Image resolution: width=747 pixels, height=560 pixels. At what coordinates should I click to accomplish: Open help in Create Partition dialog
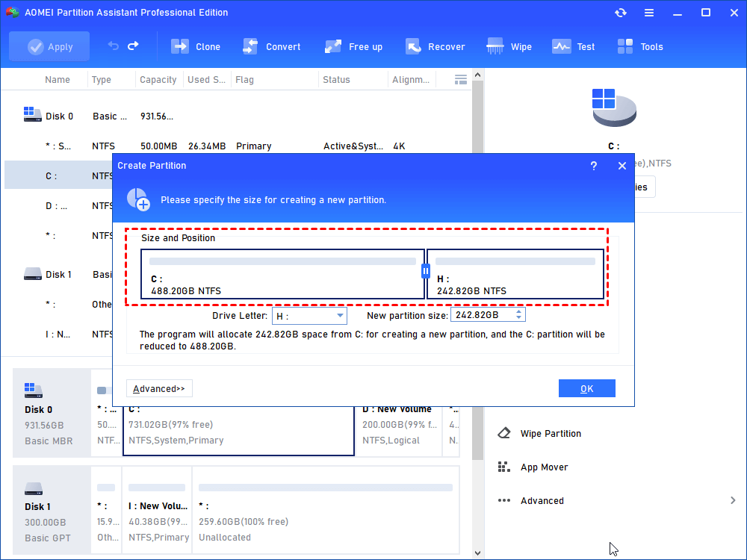(x=594, y=166)
